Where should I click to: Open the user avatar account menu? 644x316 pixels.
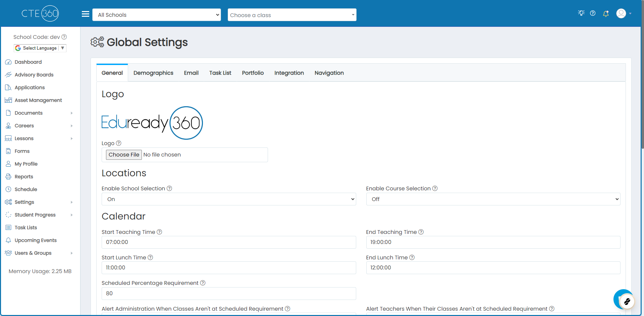coord(624,13)
